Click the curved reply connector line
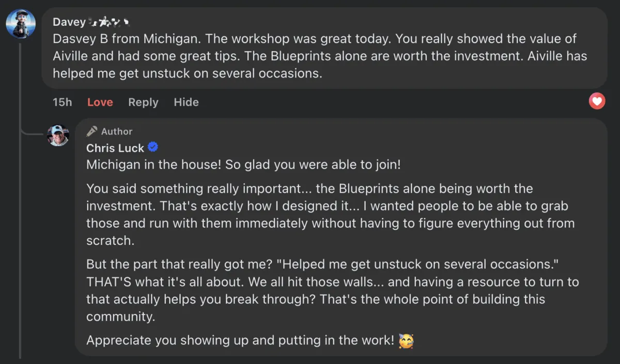620x364 pixels. [x=32, y=134]
